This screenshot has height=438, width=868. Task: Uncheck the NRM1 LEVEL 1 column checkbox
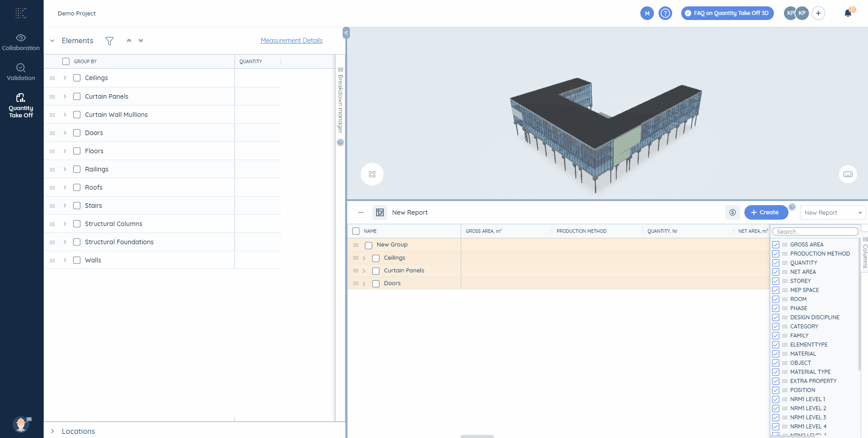[x=776, y=399]
